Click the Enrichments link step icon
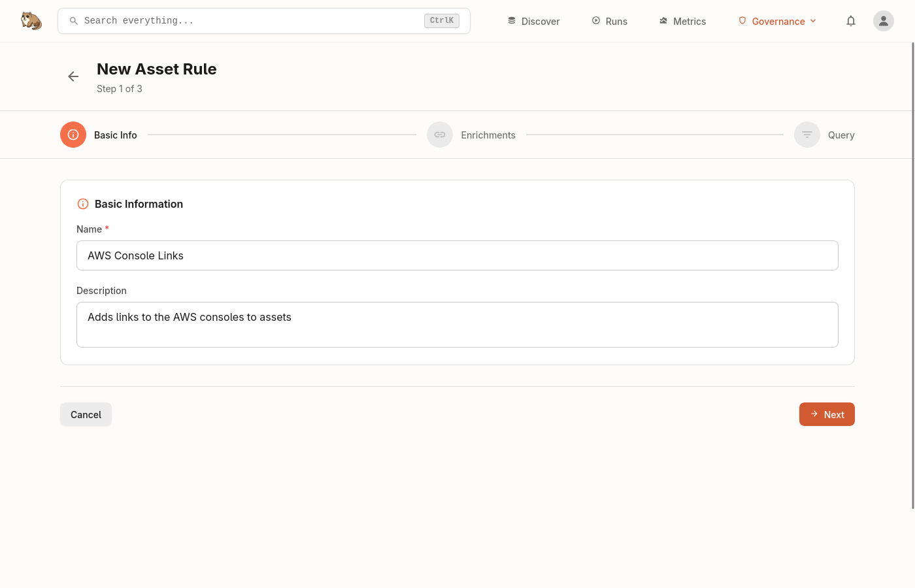 point(440,135)
